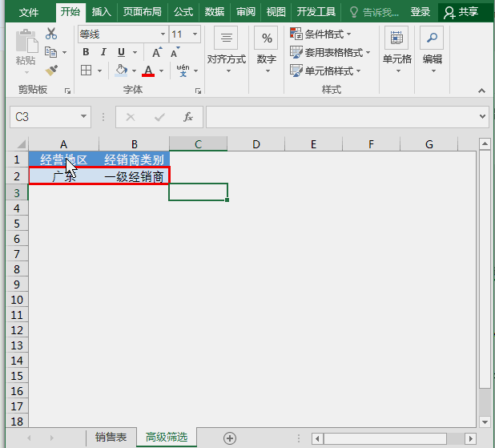
Task: Open the Number percent format group
Action: click(x=266, y=38)
